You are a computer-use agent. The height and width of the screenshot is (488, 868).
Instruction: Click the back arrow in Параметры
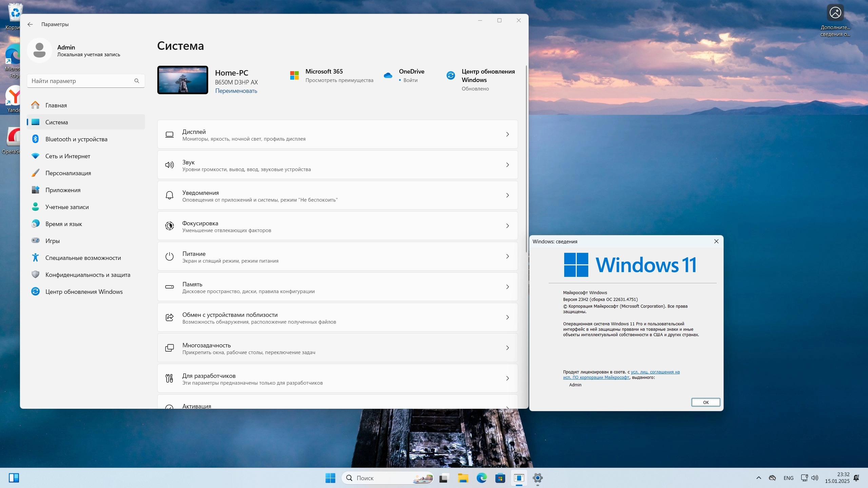coord(30,24)
